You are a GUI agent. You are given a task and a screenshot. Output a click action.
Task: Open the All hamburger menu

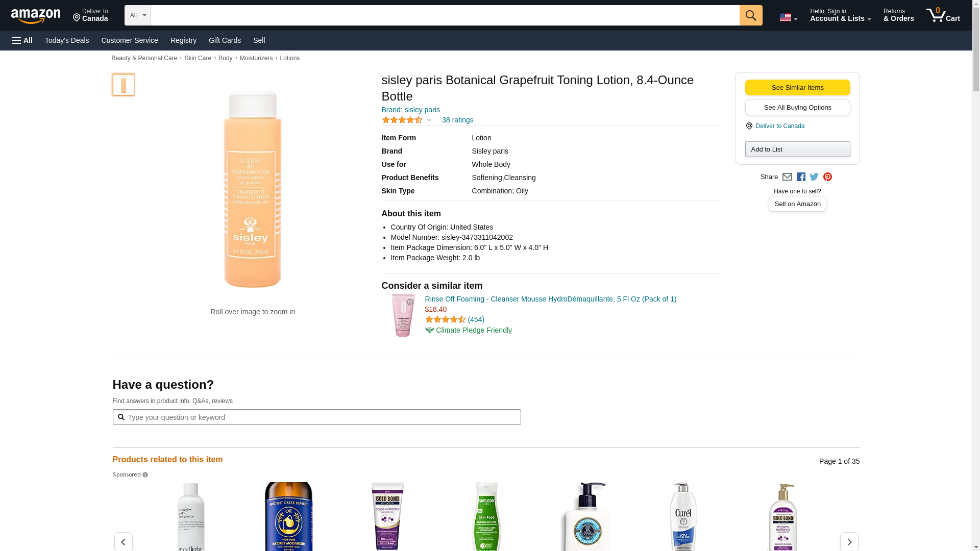22,40
